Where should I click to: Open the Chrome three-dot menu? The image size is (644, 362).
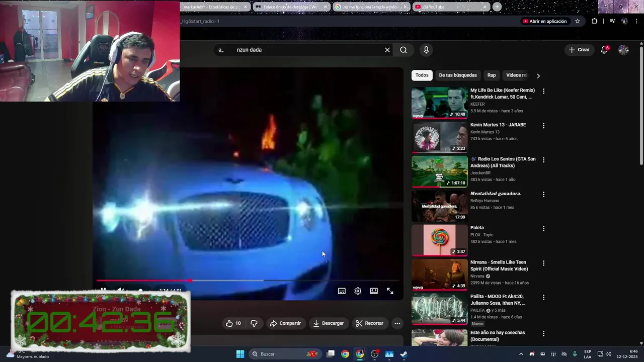point(636,21)
